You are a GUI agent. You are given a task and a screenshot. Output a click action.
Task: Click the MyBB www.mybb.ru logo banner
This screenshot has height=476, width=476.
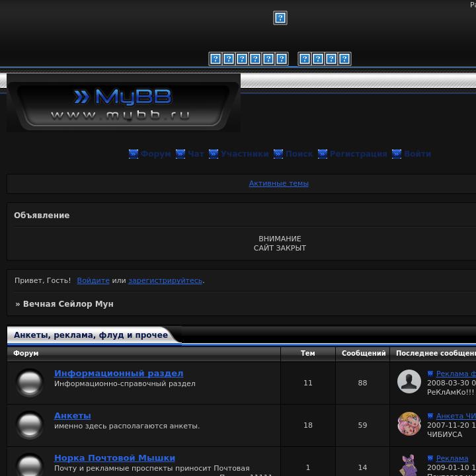tap(124, 103)
